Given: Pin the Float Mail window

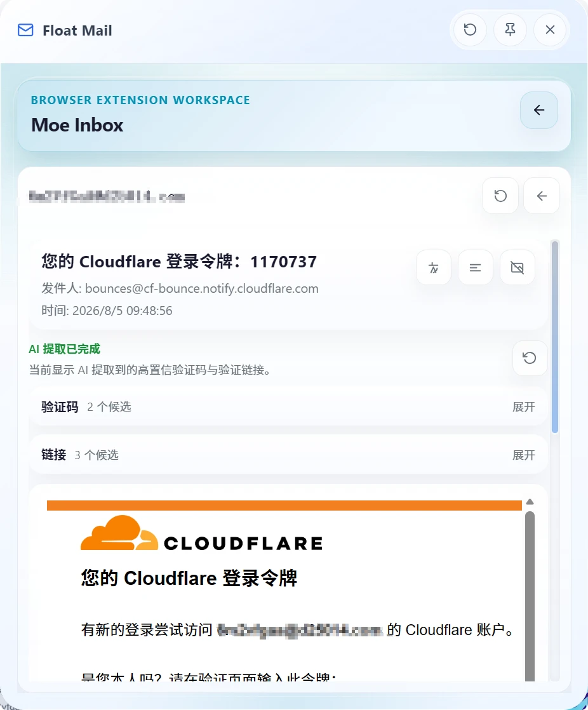Looking at the screenshot, I should tap(510, 30).
